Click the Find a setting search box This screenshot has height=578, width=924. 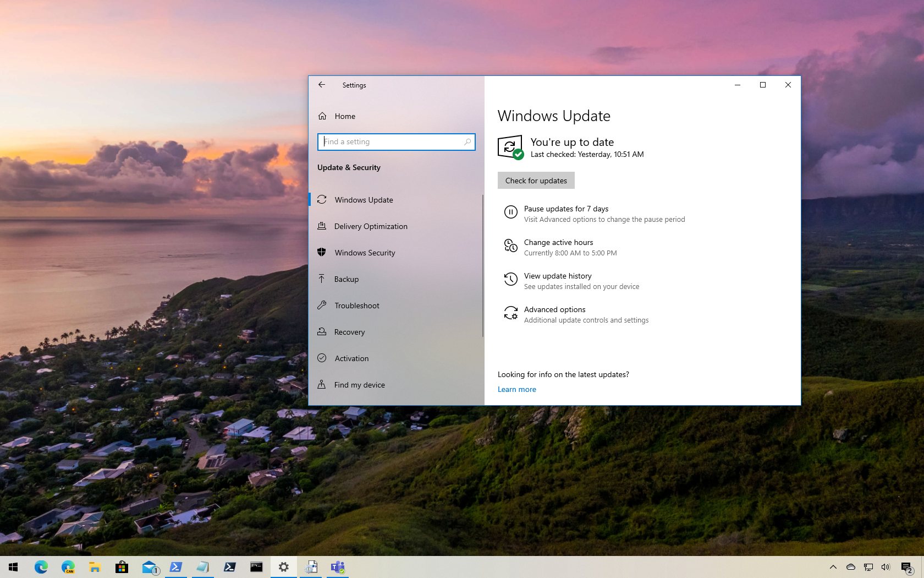coord(396,141)
